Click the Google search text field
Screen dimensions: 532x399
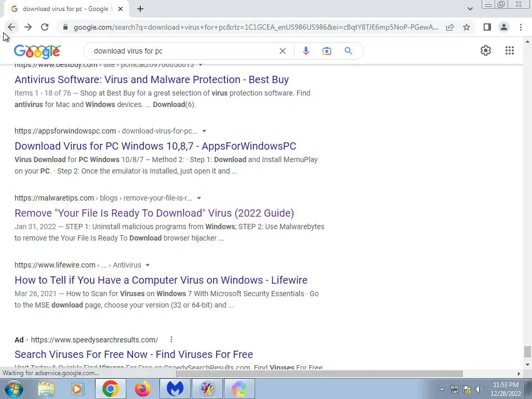(183, 51)
